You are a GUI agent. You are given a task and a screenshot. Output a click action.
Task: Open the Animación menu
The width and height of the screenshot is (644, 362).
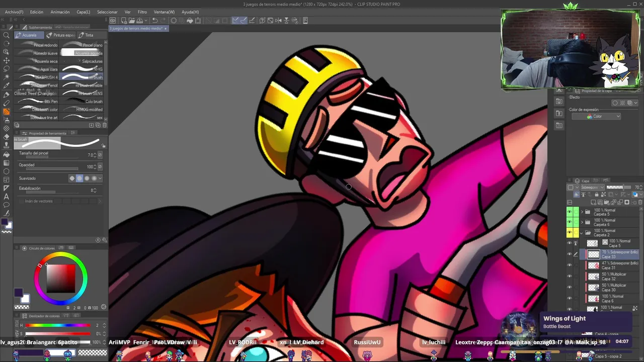[60, 12]
